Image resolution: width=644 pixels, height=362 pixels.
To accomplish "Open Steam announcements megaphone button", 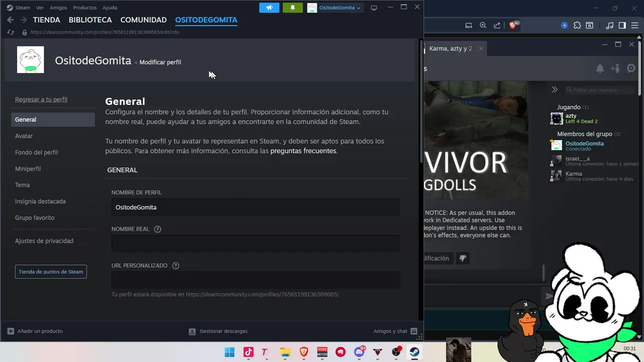I will [x=269, y=8].
